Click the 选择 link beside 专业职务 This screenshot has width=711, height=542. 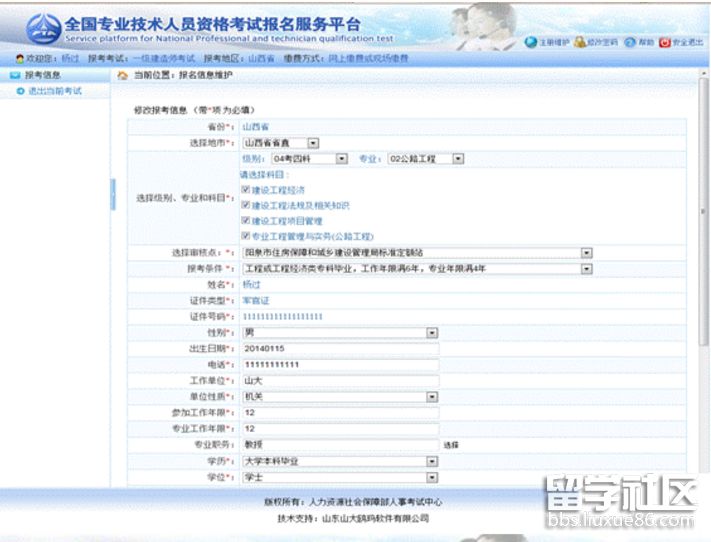(x=451, y=445)
